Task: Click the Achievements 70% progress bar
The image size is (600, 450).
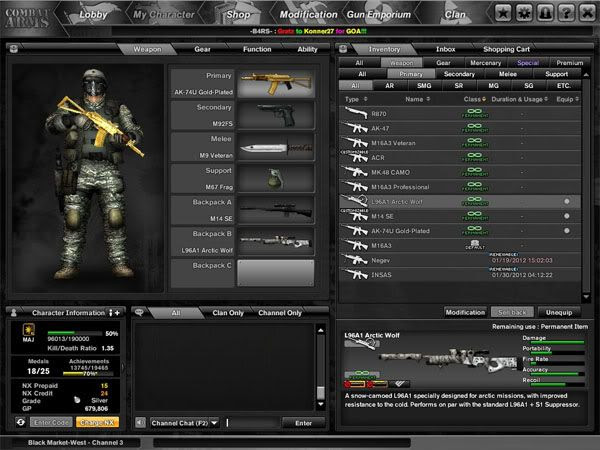Action: click(x=88, y=373)
